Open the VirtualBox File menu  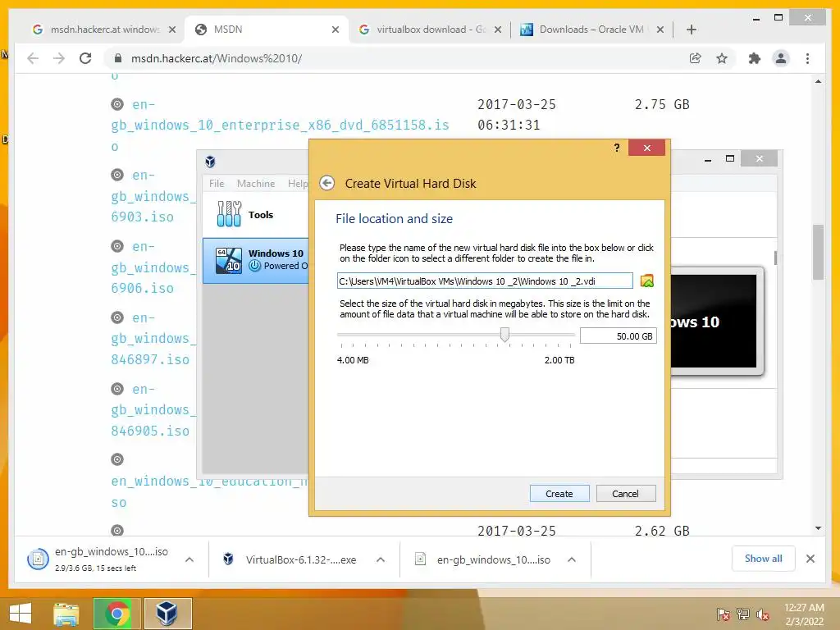tap(217, 183)
